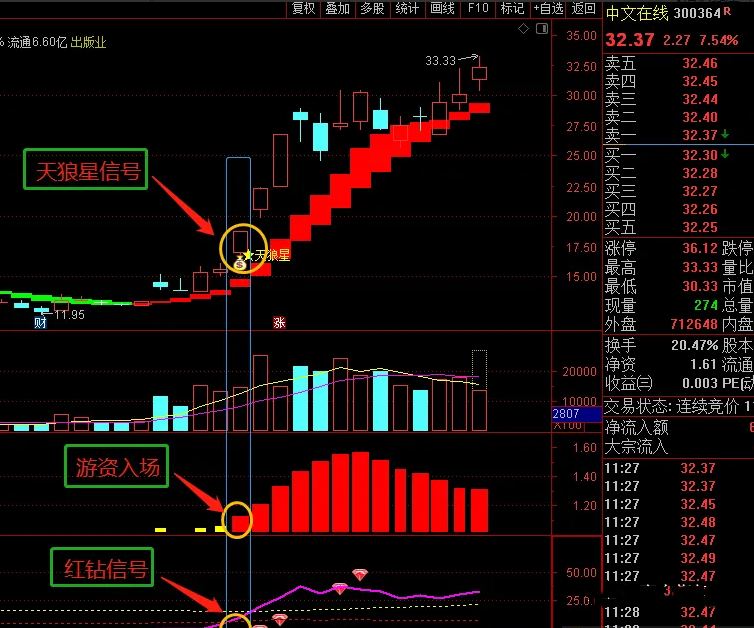Switch to 多股 multi-stock view
The image size is (754, 628).
click(372, 8)
